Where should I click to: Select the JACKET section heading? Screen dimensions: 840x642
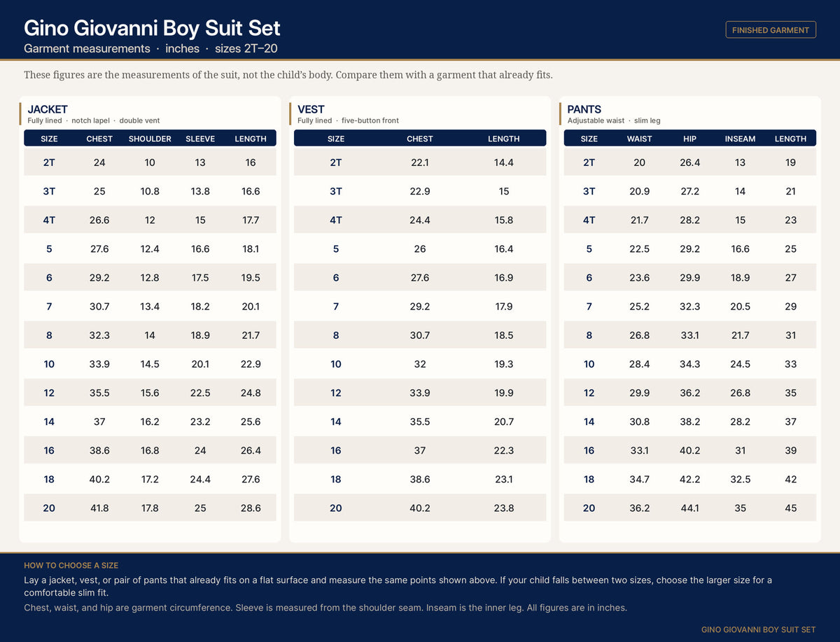point(48,109)
